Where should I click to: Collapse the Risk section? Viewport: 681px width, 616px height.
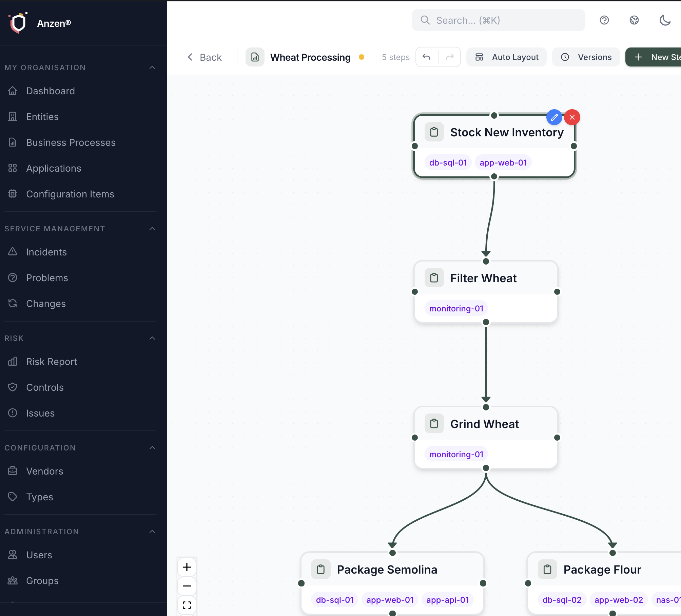pyautogui.click(x=152, y=338)
